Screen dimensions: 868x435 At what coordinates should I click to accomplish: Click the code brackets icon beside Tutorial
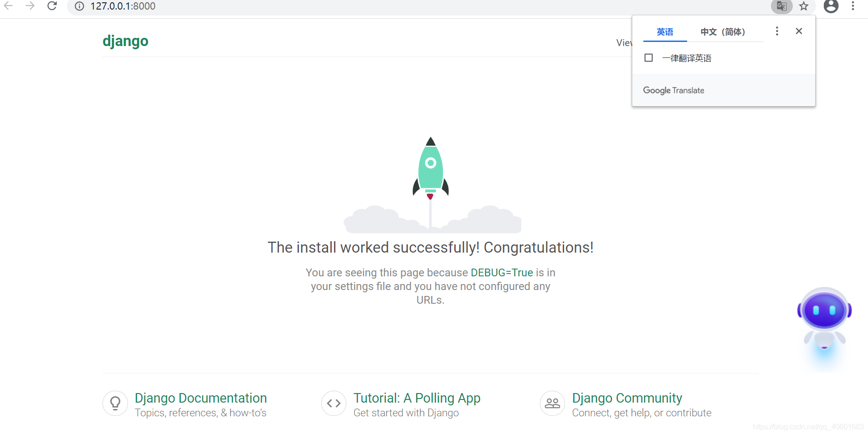pyautogui.click(x=334, y=404)
